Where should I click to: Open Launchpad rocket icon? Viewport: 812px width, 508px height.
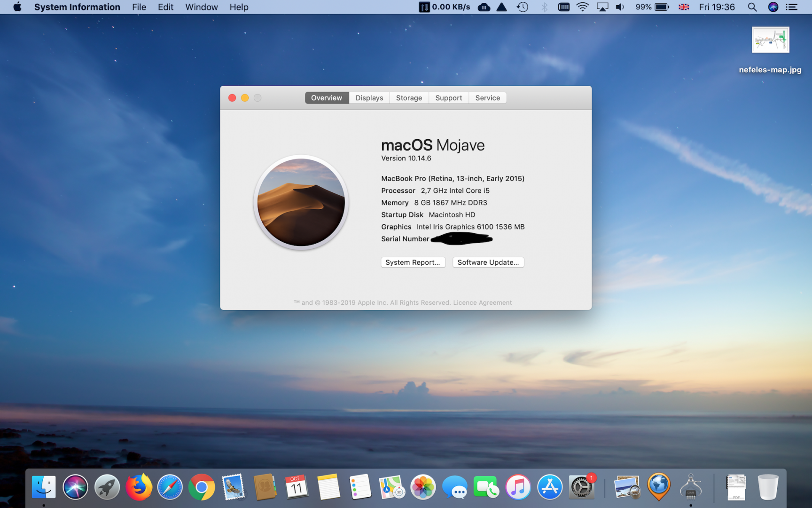[x=107, y=487]
